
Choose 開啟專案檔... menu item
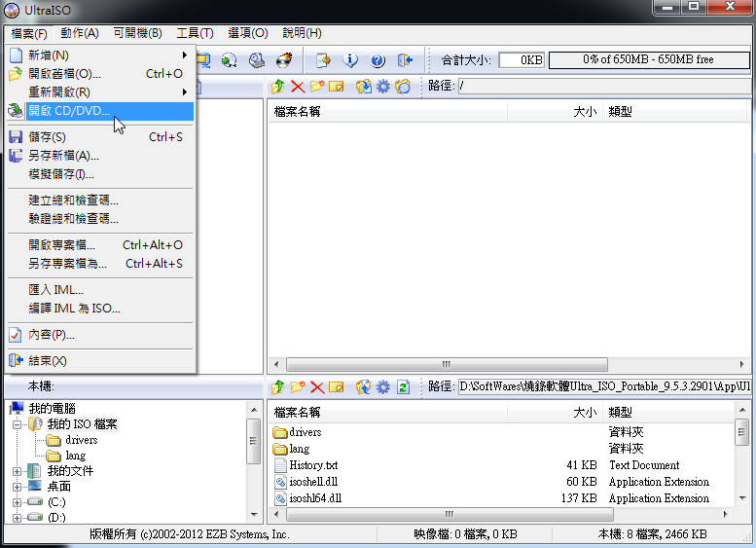coord(100,245)
